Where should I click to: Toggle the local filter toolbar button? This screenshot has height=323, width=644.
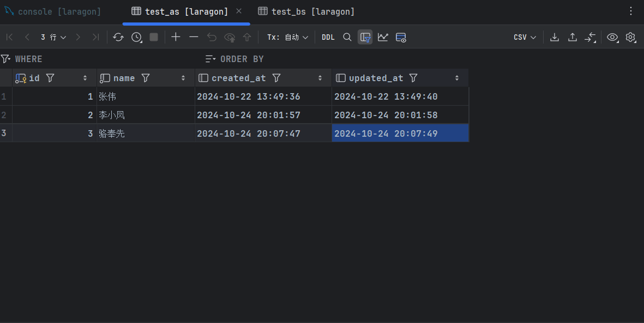click(x=365, y=37)
